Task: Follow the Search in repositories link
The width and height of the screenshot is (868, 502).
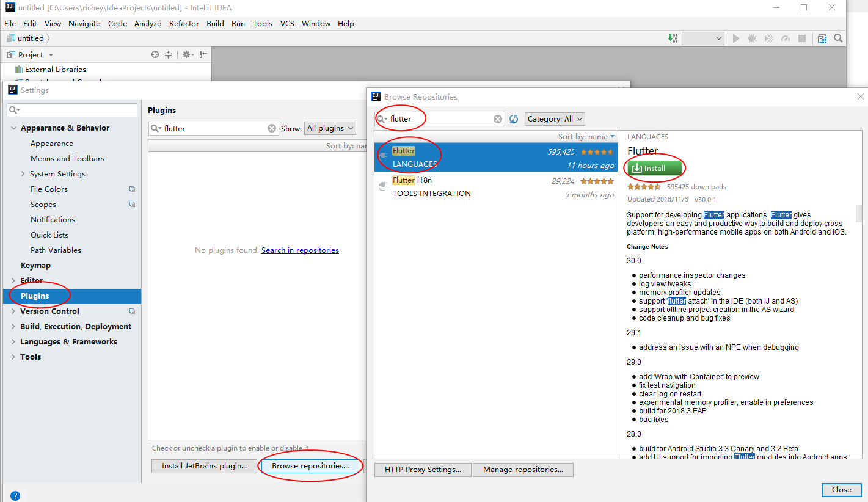Action: tap(300, 250)
